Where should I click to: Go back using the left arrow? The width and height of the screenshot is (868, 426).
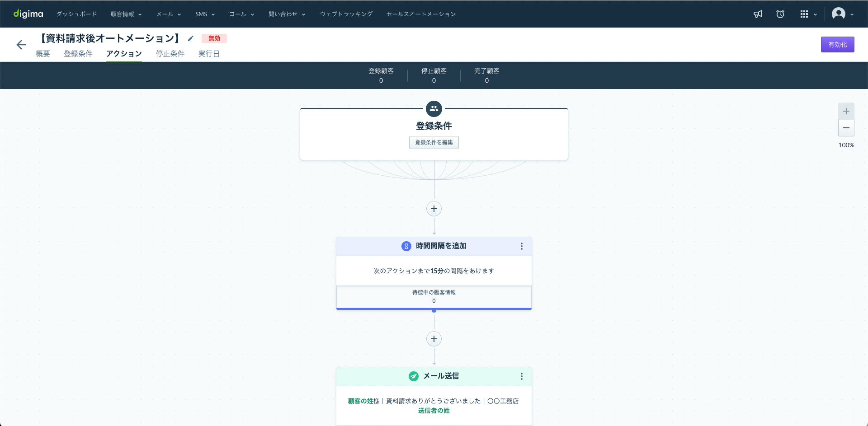[x=21, y=44]
